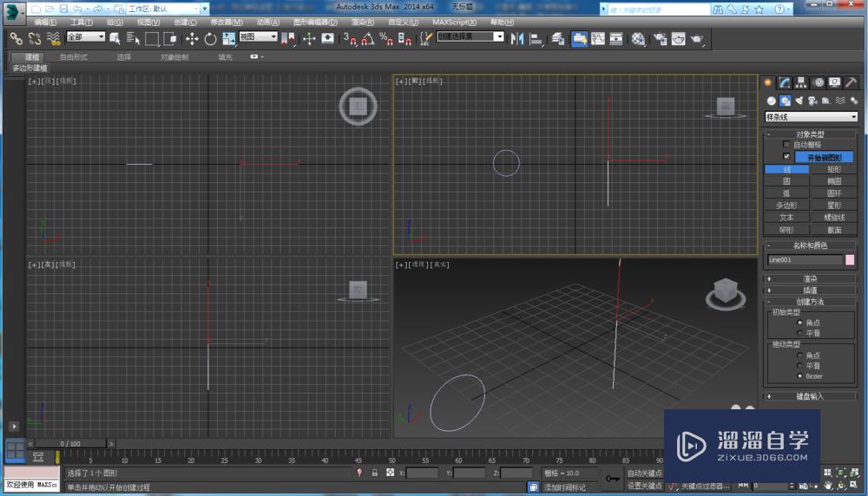
Task: Open the Material Editor
Action: [638, 39]
